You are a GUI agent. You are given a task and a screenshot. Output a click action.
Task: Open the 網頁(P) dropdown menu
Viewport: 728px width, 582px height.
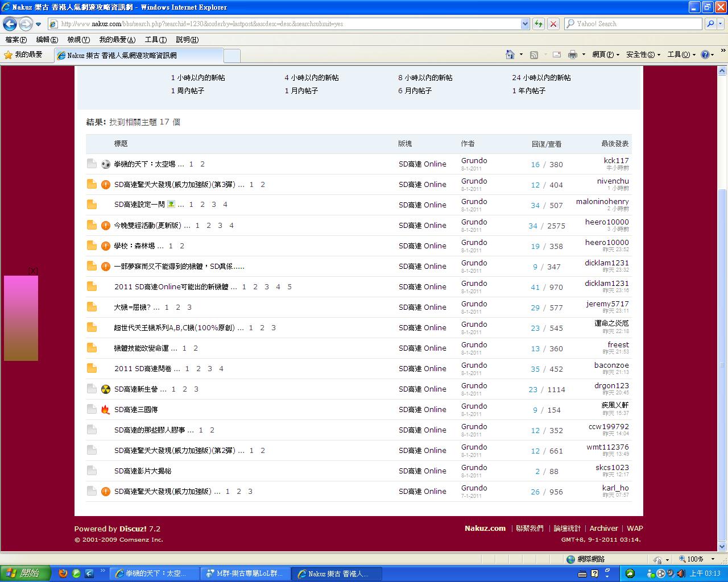605,55
